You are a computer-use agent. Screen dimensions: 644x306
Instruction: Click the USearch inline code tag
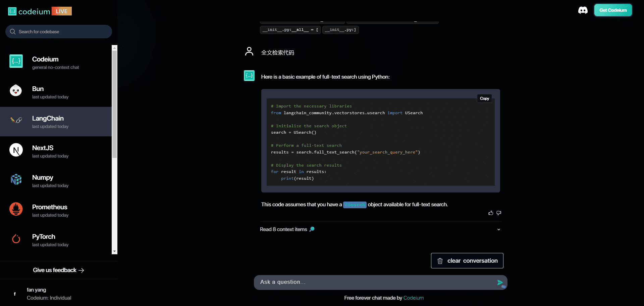(x=355, y=205)
